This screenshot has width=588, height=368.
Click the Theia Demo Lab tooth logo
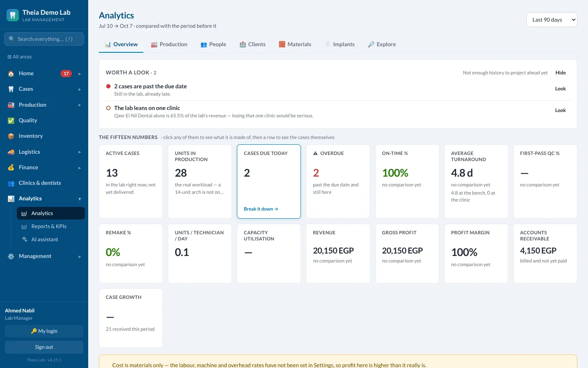[x=13, y=16]
